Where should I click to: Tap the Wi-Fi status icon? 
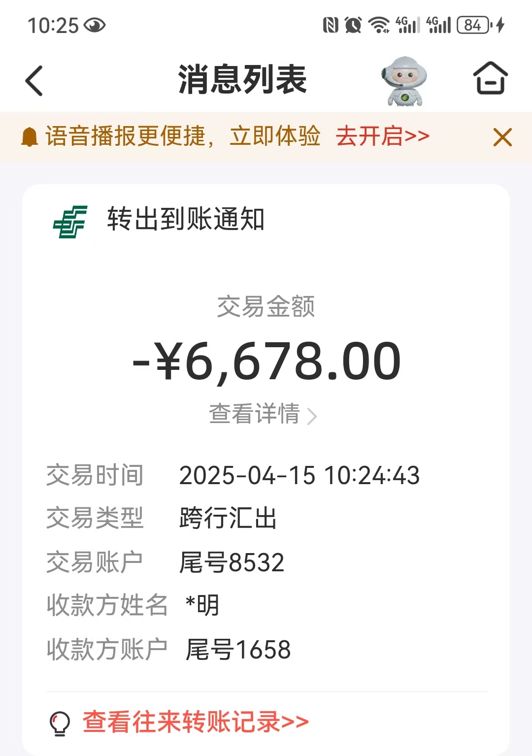coord(379,25)
